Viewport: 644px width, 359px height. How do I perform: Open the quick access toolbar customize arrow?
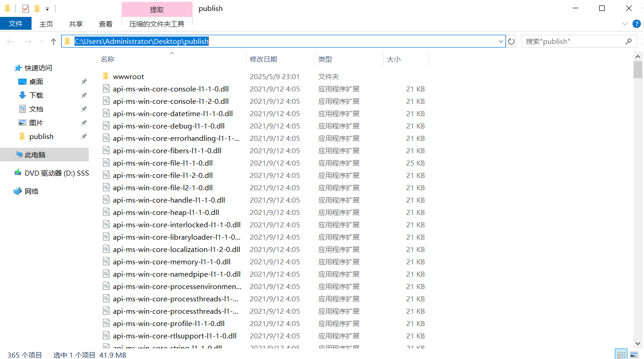[x=47, y=9]
